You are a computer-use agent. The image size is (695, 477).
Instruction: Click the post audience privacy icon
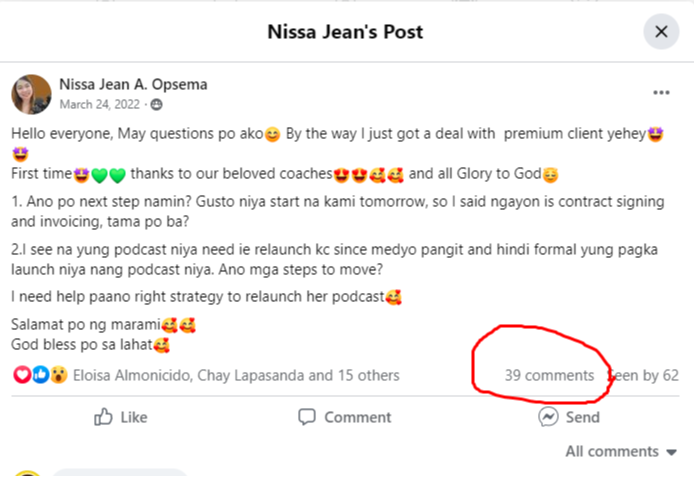coord(156,104)
